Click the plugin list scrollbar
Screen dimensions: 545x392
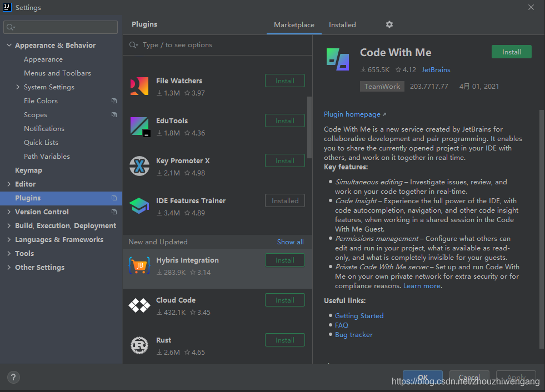coord(309,127)
